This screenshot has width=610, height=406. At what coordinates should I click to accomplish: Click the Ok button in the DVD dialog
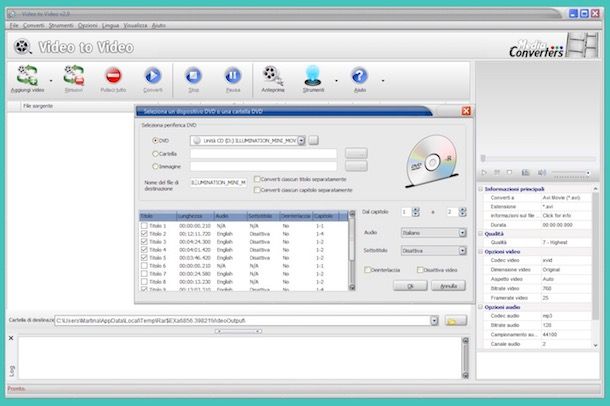point(410,286)
